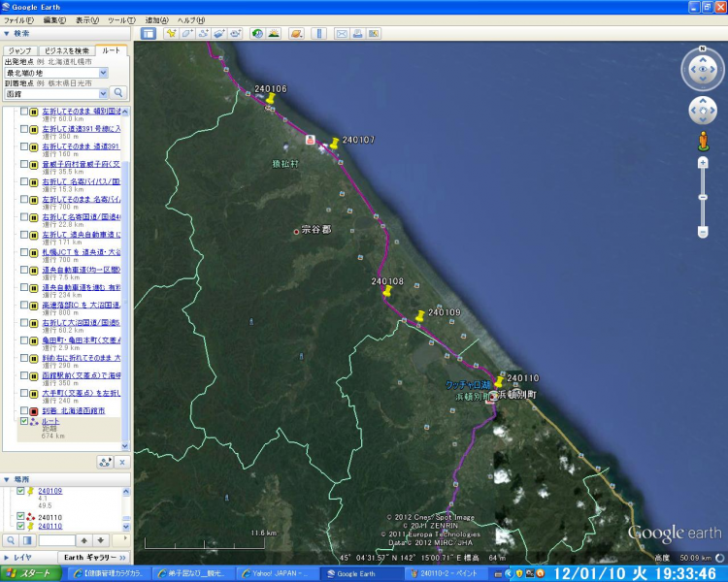Screen dimensions: 728x582
Task: Check the box for 札幌JCT route step
Action: (x=24, y=252)
